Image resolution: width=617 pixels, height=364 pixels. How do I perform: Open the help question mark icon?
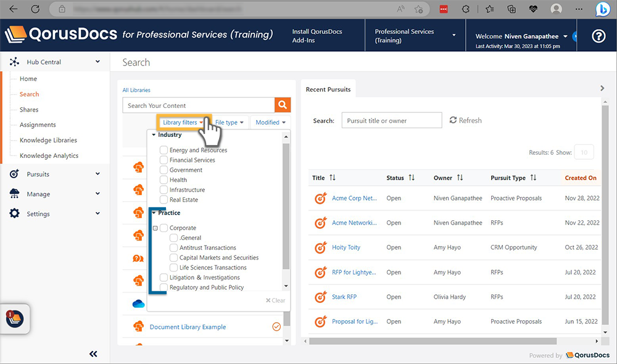point(598,36)
